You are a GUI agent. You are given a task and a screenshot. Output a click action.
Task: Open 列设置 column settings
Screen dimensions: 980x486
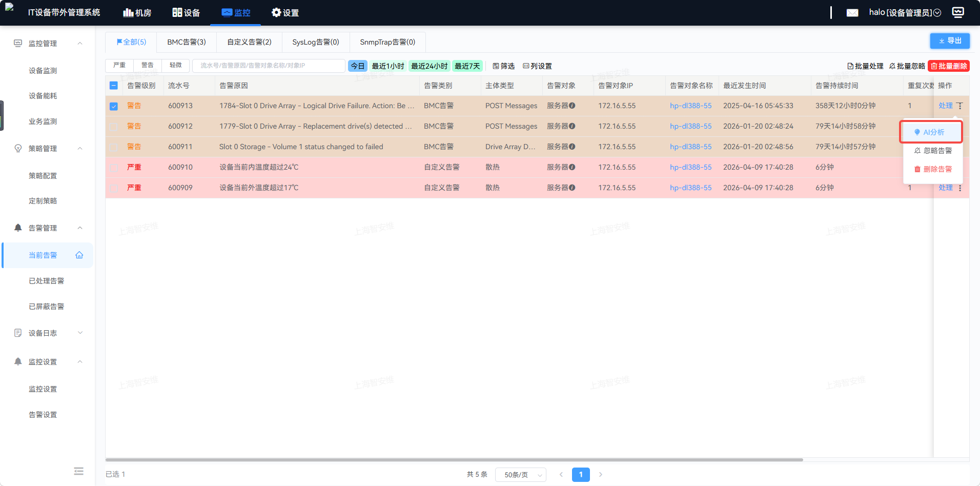(x=537, y=66)
